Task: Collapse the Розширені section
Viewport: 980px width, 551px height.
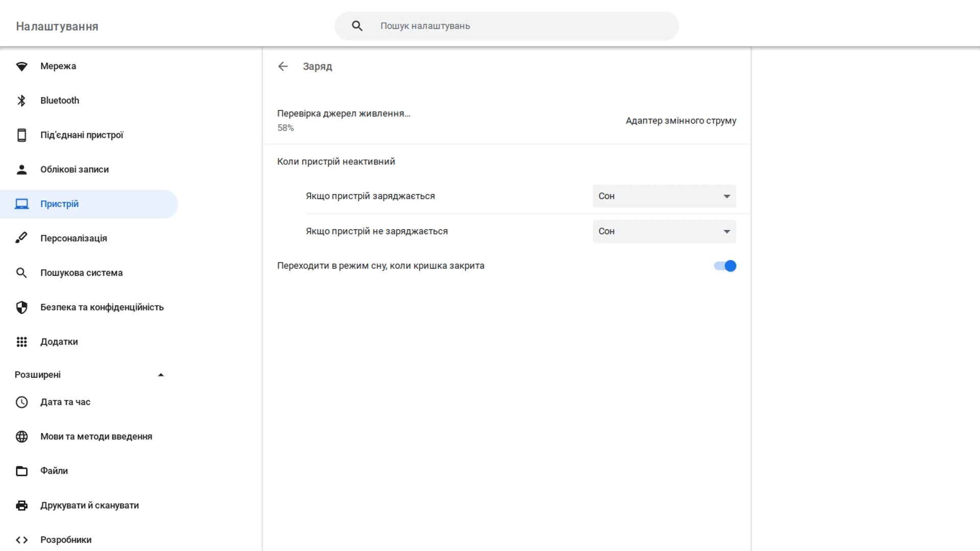Action: (x=161, y=374)
